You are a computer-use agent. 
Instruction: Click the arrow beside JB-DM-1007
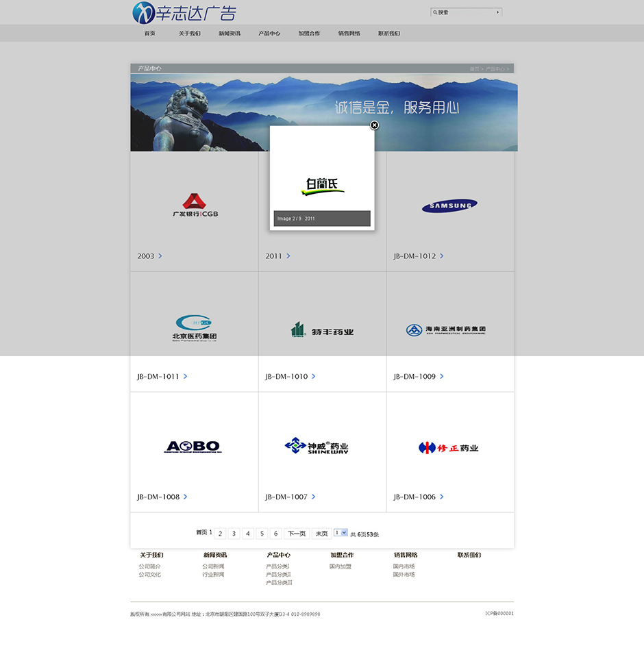pos(314,497)
